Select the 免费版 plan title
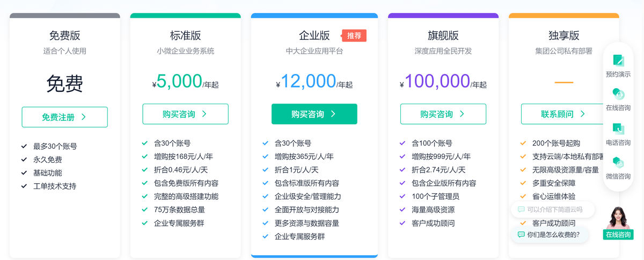 click(64, 36)
